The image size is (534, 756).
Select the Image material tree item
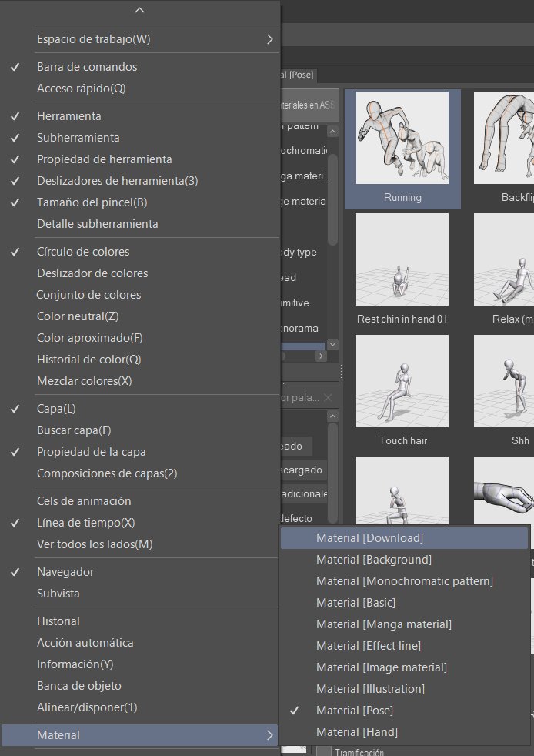[302, 201]
